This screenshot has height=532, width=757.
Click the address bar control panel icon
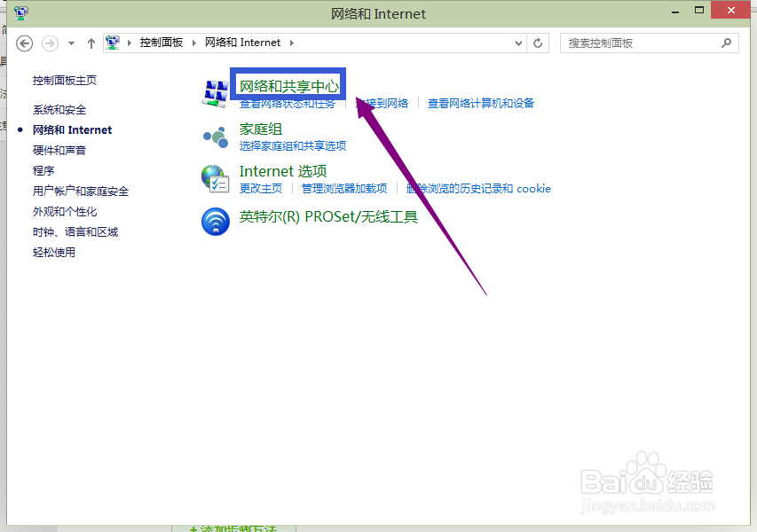(113, 43)
